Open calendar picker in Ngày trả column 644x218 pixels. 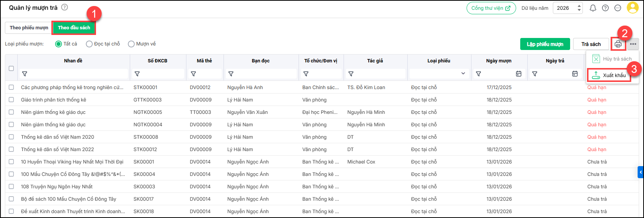tap(575, 74)
